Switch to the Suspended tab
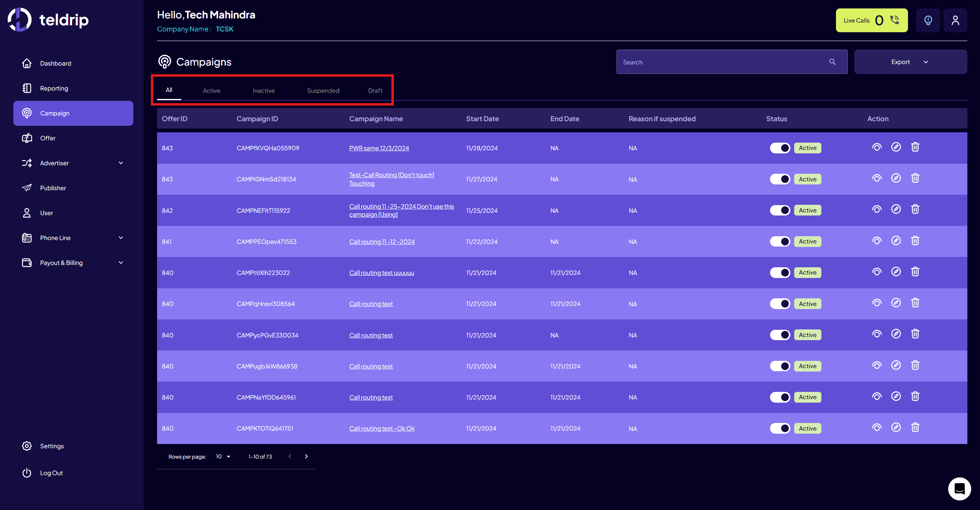 click(323, 90)
